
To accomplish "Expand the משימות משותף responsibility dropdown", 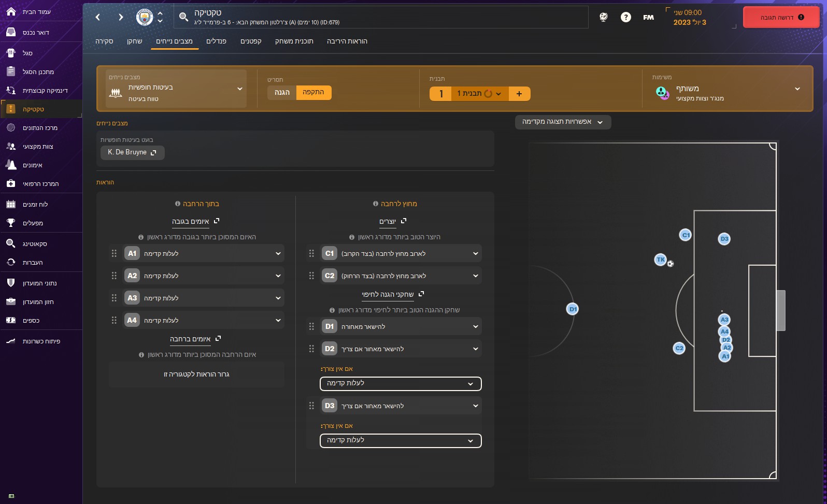I will pyautogui.click(x=728, y=89).
